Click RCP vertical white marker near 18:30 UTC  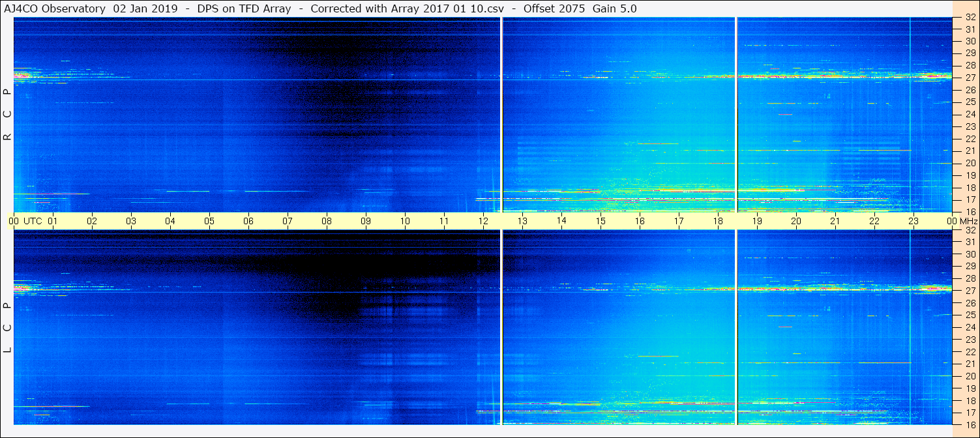point(736,115)
